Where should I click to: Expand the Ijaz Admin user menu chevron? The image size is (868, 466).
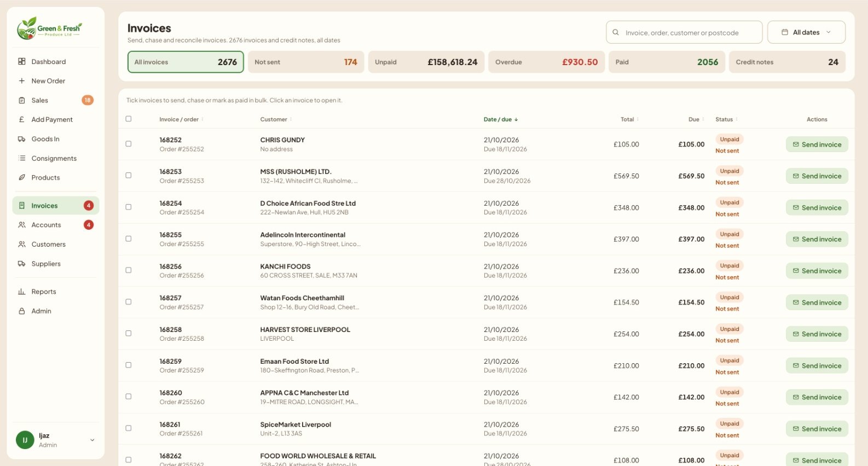pyautogui.click(x=92, y=440)
